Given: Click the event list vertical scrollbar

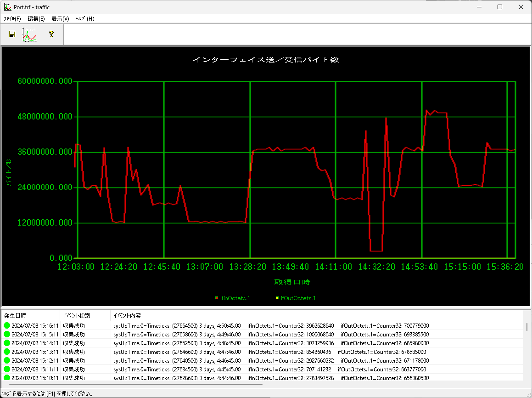Looking at the screenshot, I should (526, 327).
